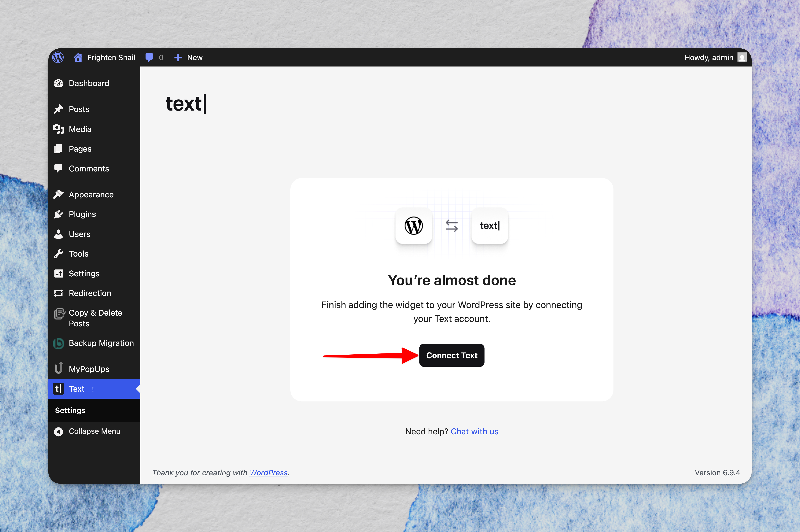Click the Backup Migration green icon
Screen dimensions: 800x532
pyautogui.click(x=58, y=343)
